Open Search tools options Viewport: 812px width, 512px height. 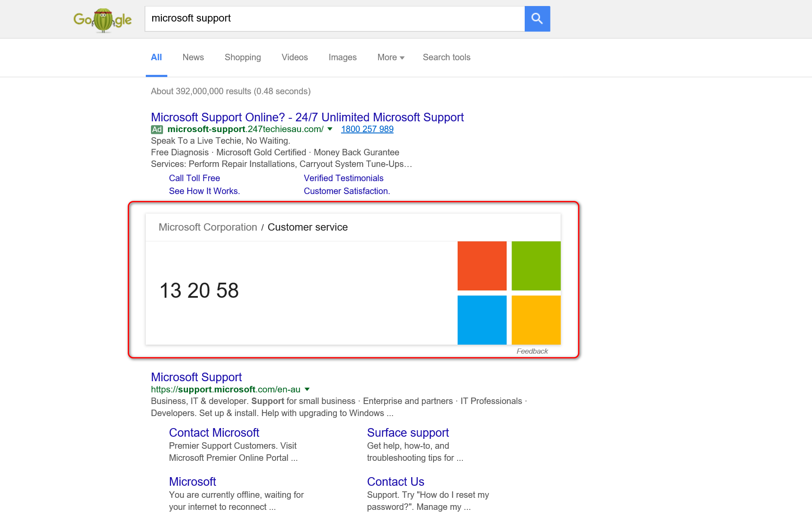tap(446, 57)
